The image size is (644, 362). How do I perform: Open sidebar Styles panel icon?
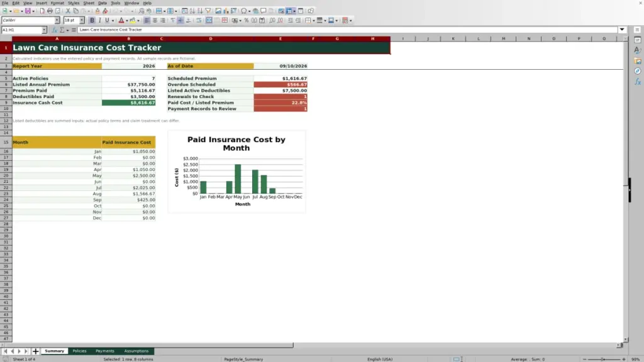(x=638, y=50)
